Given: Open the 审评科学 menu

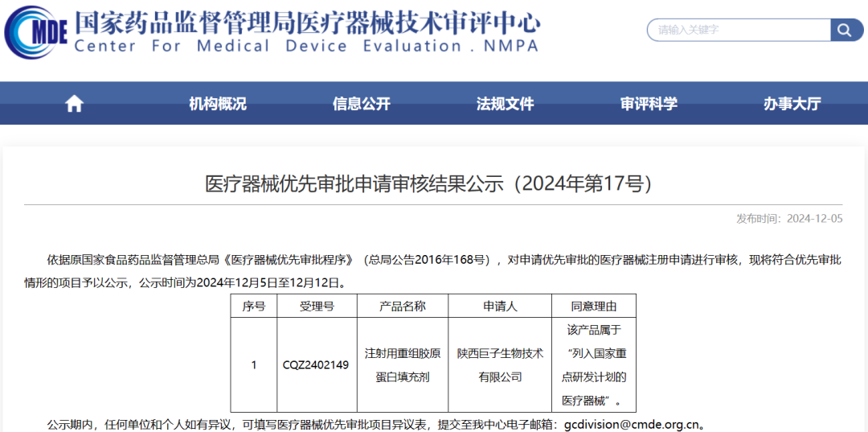Looking at the screenshot, I should (x=649, y=104).
